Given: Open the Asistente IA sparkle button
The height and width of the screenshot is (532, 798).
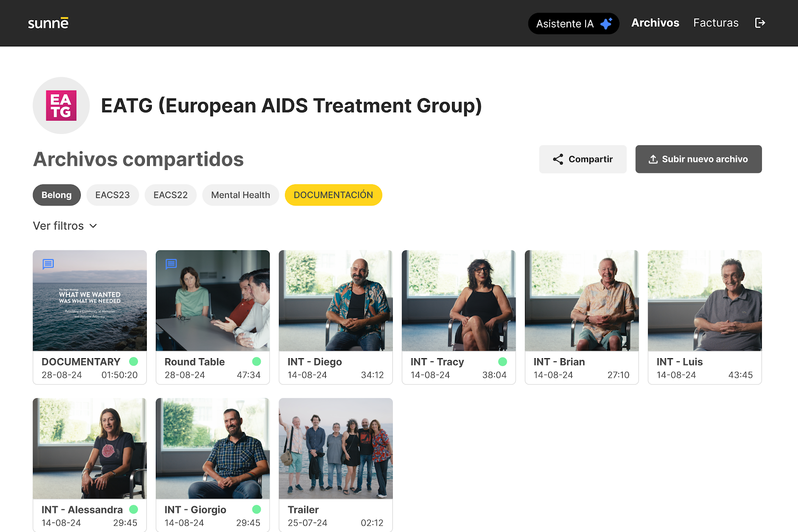Looking at the screenshot, I should click(573, 24).
